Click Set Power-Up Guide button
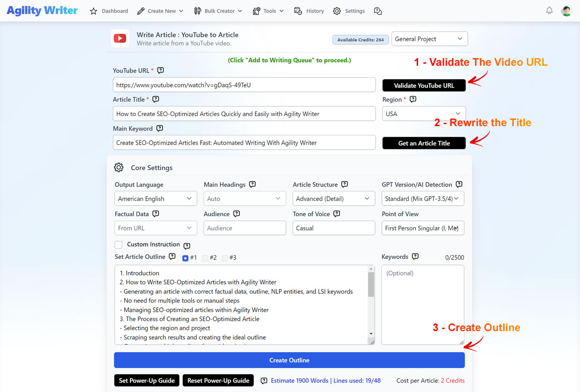This screenshot has width=580, height=392. (147, 380)
